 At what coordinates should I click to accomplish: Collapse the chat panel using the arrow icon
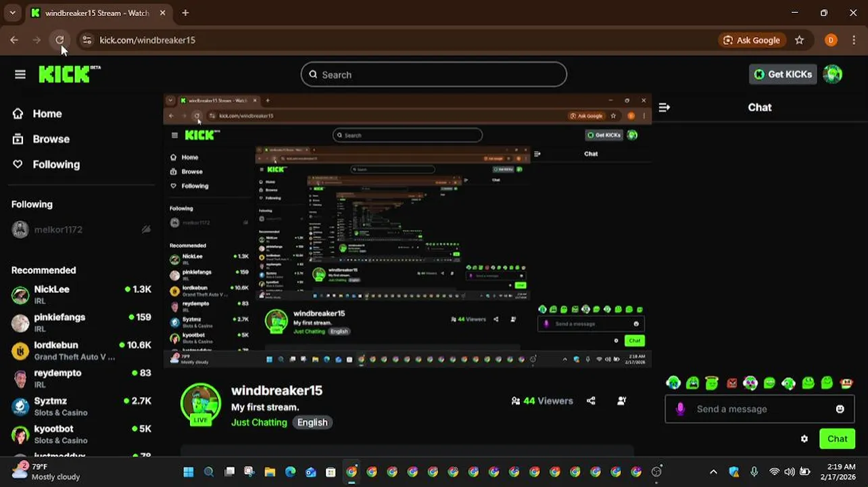665,108
